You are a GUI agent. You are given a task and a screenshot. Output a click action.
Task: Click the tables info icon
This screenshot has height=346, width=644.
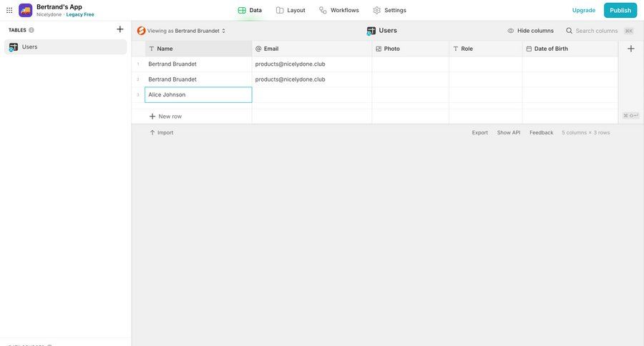[31, 30]
